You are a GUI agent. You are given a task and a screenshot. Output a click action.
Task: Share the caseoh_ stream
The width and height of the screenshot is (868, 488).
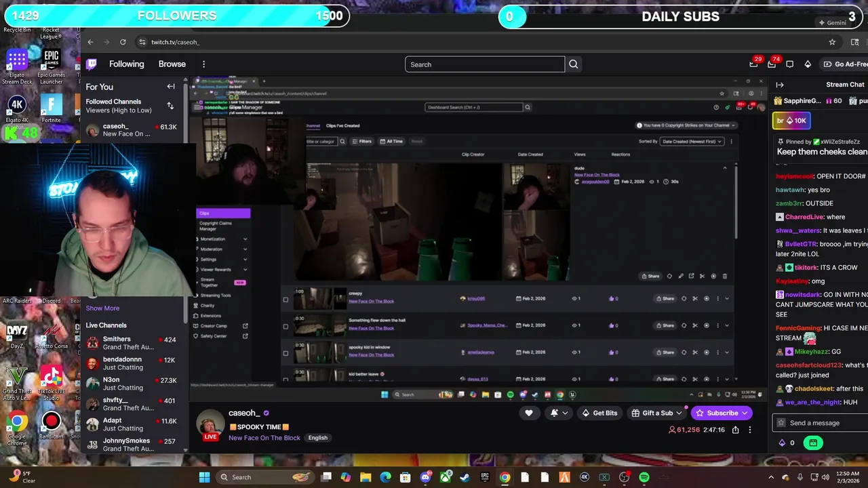click(x=735, y=430)
